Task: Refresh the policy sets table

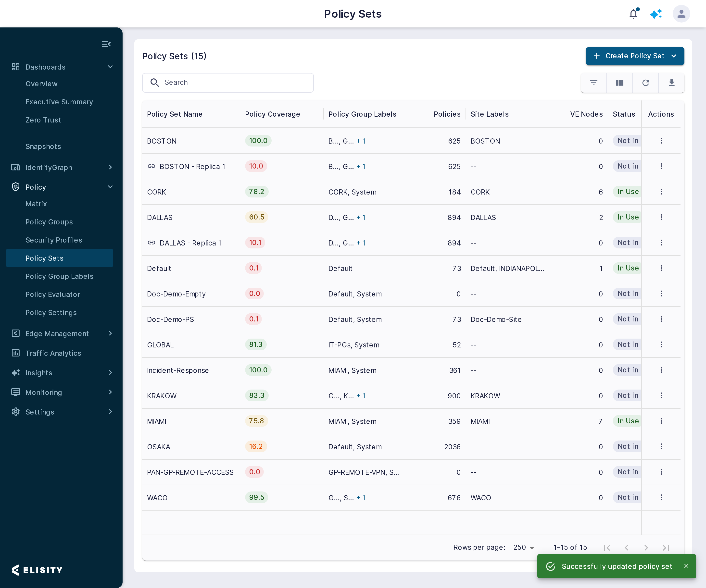Action: (645, 83)
